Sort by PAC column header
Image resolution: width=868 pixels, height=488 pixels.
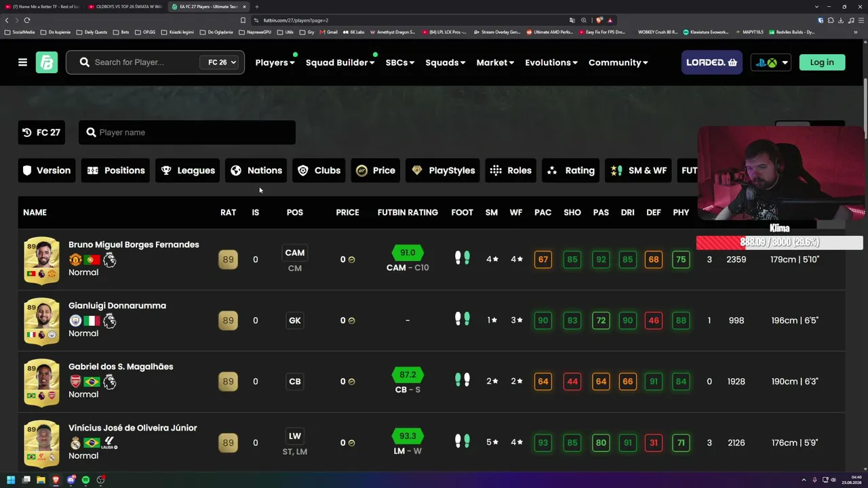tap(542, 212)
